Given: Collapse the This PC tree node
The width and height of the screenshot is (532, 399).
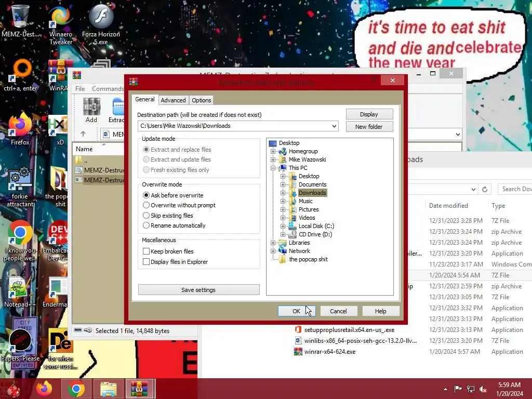Looking at the screenshot, I should point(273,168).
